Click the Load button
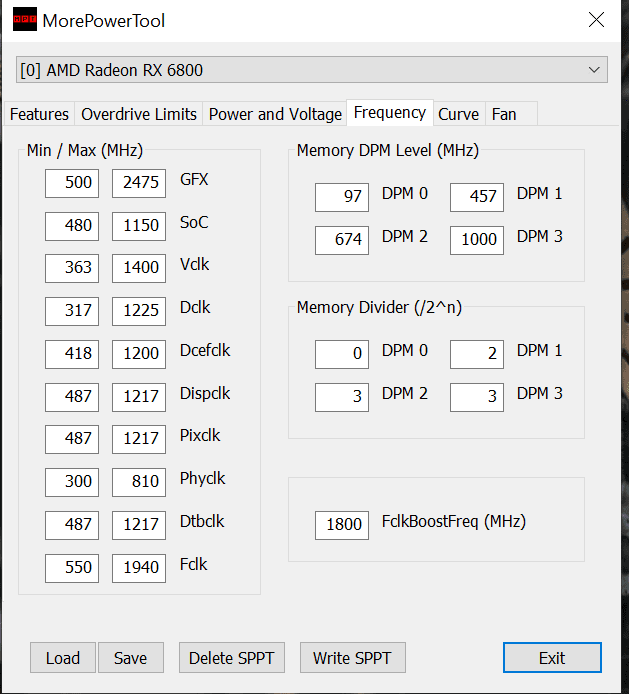Image resolution: width=629 pixels, height=694 pixels. pyautogui.click(x=62, y=657)
